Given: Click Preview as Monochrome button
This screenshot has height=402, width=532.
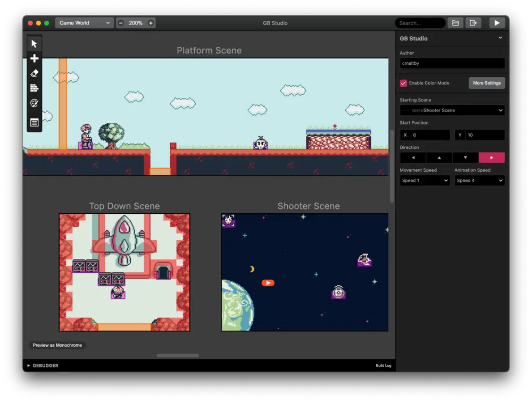Looking at the screenshot, I should point(57,345).
